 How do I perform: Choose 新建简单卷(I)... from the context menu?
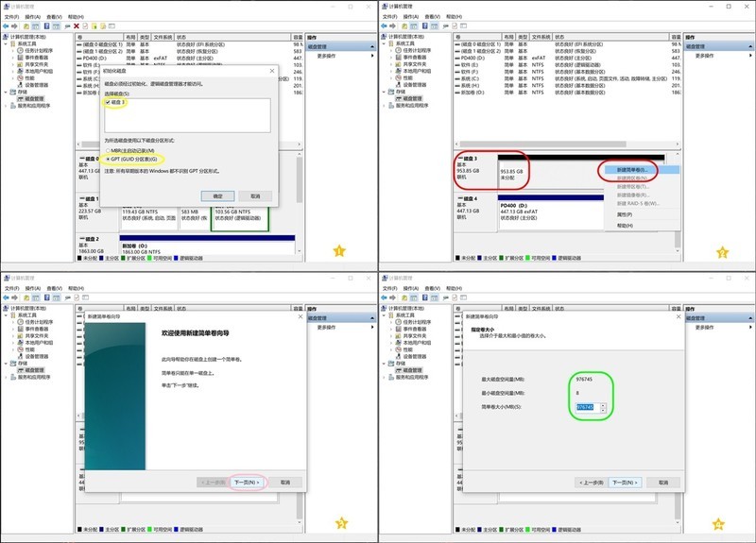point(631,170)
